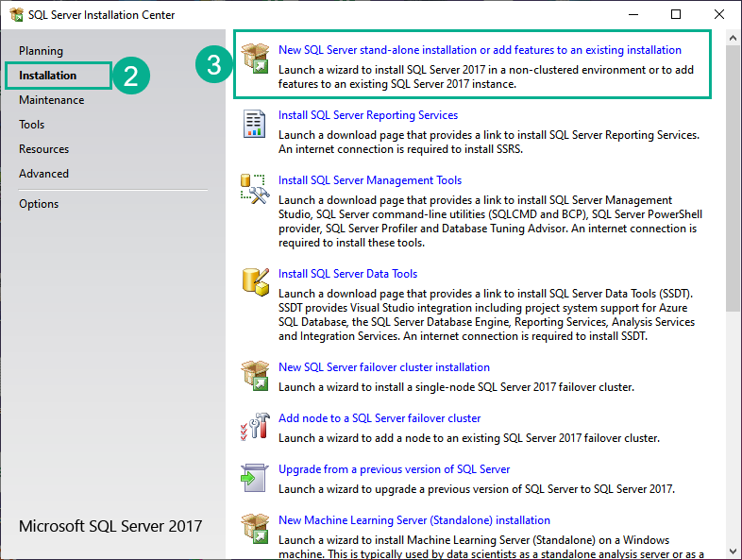
Task: Click the vertical scrollbar thumb
Action: click(x=733, y=178)
